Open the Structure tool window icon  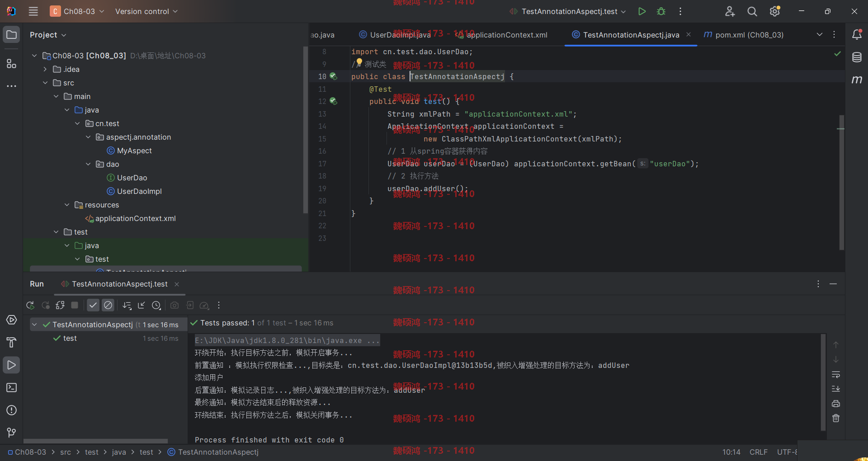point(11,64)
